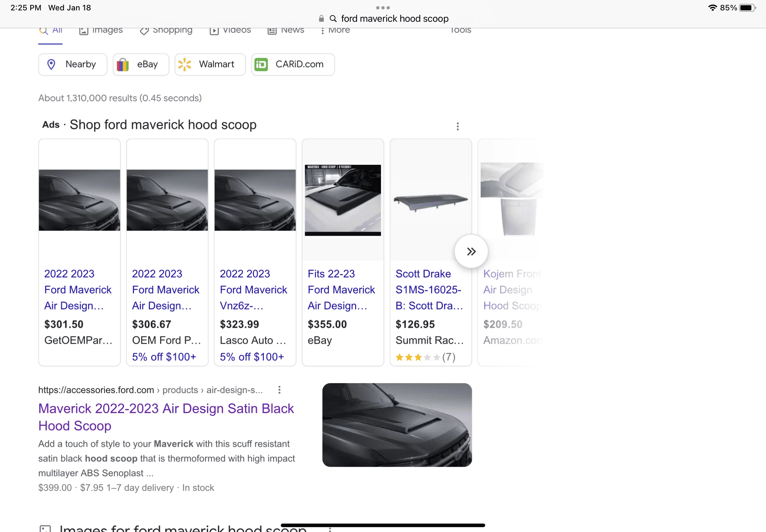Switch to the Videos tab
Screen dimensions: 766x532
pyautogui.click(x=230, y=30)
